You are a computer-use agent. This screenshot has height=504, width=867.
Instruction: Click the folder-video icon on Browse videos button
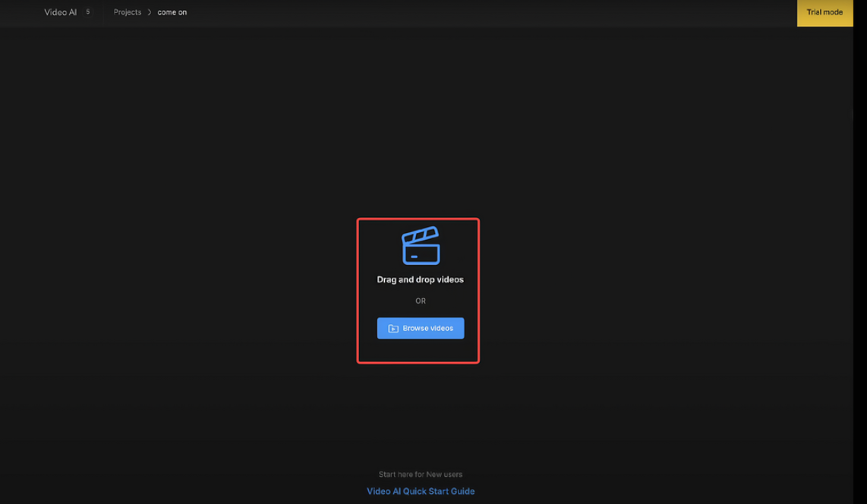pos(392,328)
